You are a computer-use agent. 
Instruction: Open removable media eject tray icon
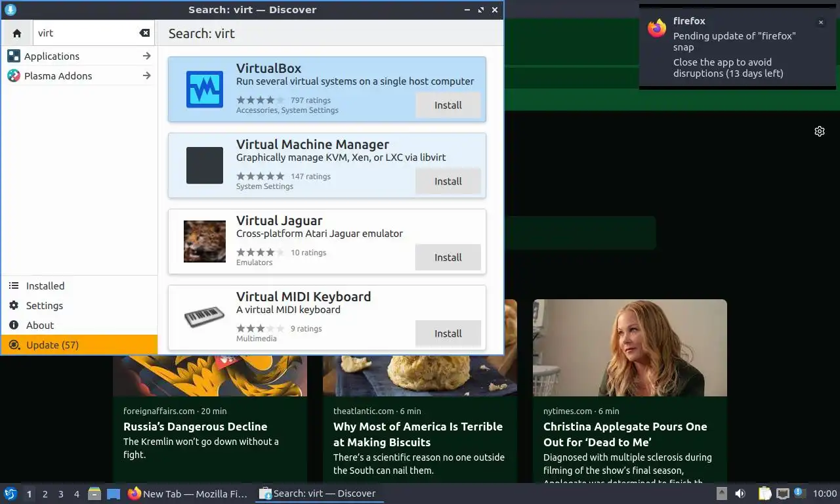pyautogui.click(x=721, y=493)
